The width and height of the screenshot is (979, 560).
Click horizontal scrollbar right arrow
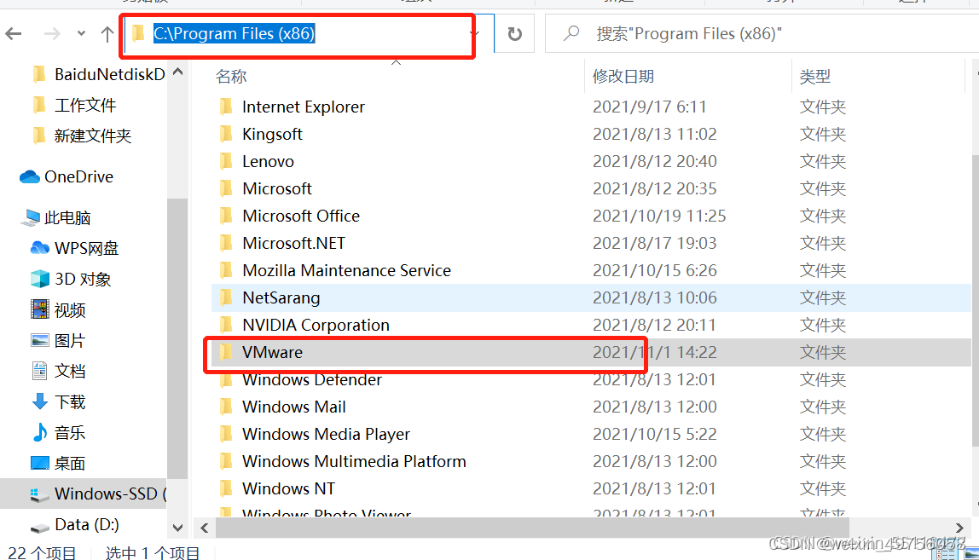click(959, 528)
